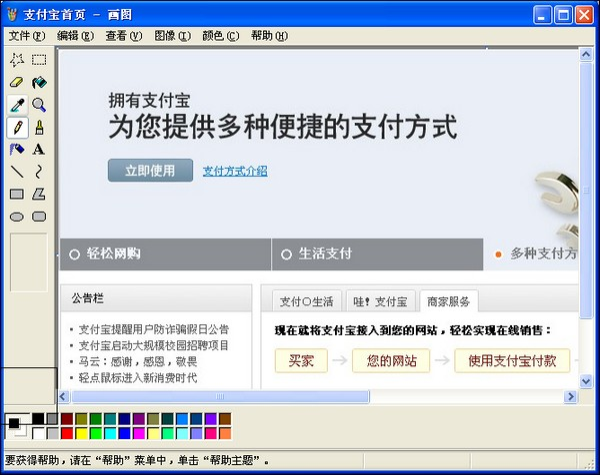Select the Free-Form Select tool
This screenshot has width=600, height=475.
[x=17, y=60]
